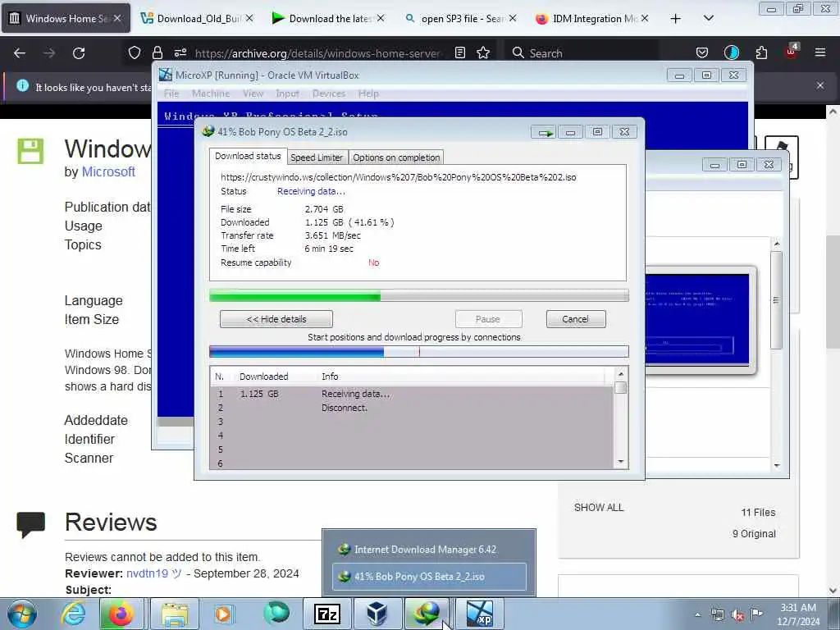Click the Downloaded column header
This screenshot has height=630, width=840.
coord(263,377)
